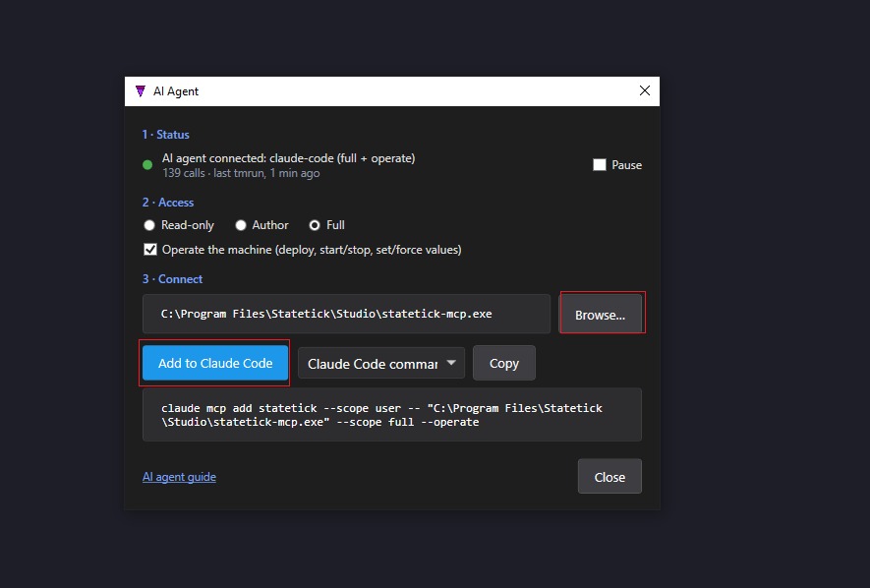Viewport: 870px width, 588px height.
Task: Click '139 calls · last tmrun' text
Action: pos(241,173)
